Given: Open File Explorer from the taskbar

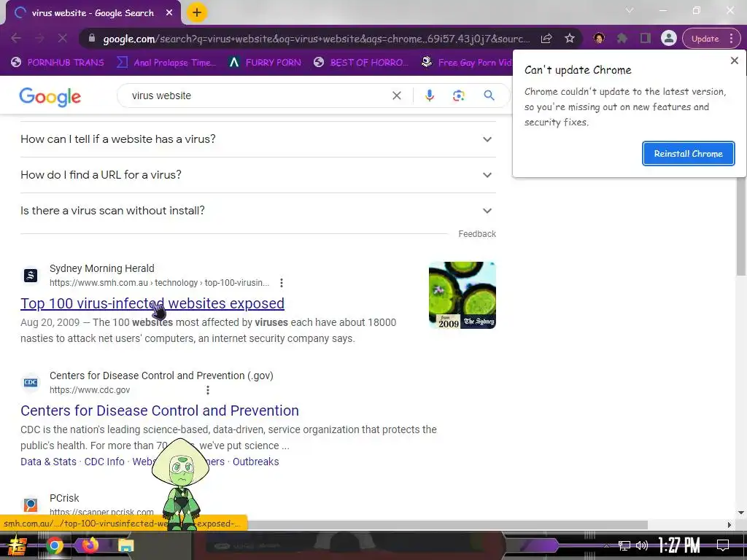Looking at the screenshot, I should point(125,545).
